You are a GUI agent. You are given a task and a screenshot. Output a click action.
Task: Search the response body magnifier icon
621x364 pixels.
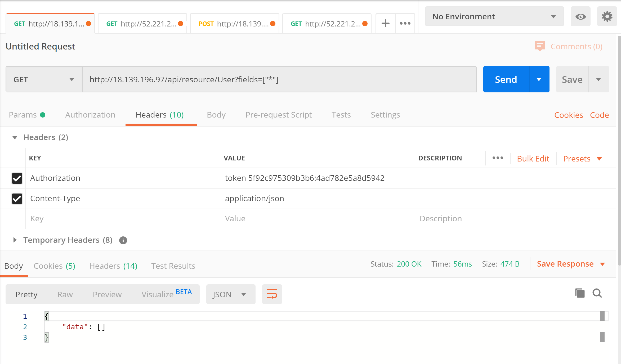tap(597, 293)
